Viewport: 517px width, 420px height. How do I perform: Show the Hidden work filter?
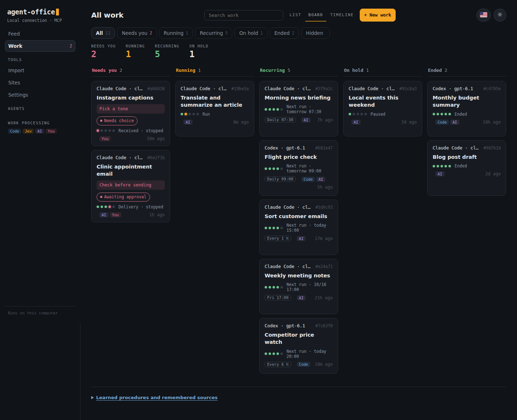(x=316, y=33)
